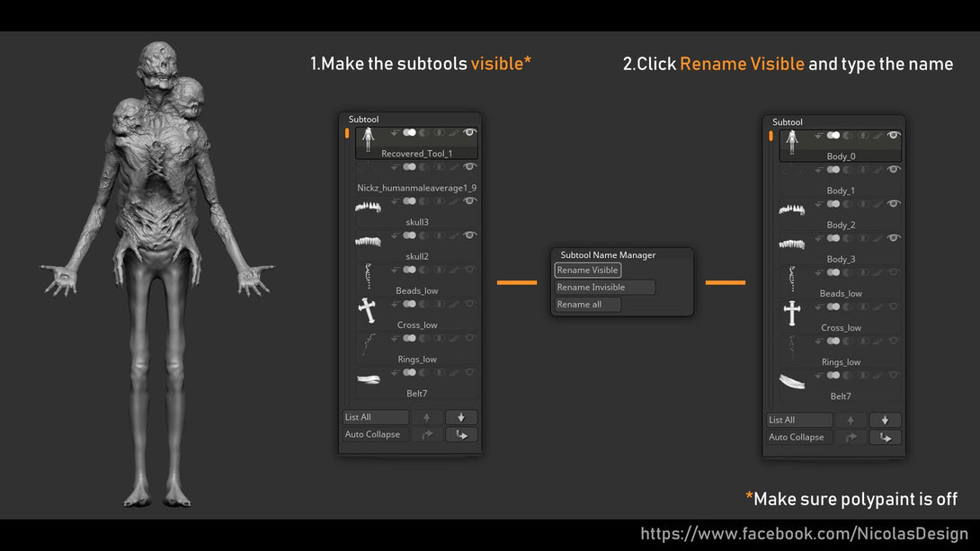Select next subtool with down arrow, left panel
Viewport: 980px width, 551px height.
(x=461, y=417)
